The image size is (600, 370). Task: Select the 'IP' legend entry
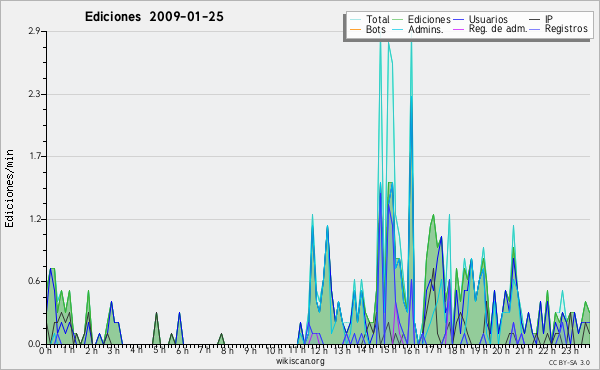(x=549, y=19)
